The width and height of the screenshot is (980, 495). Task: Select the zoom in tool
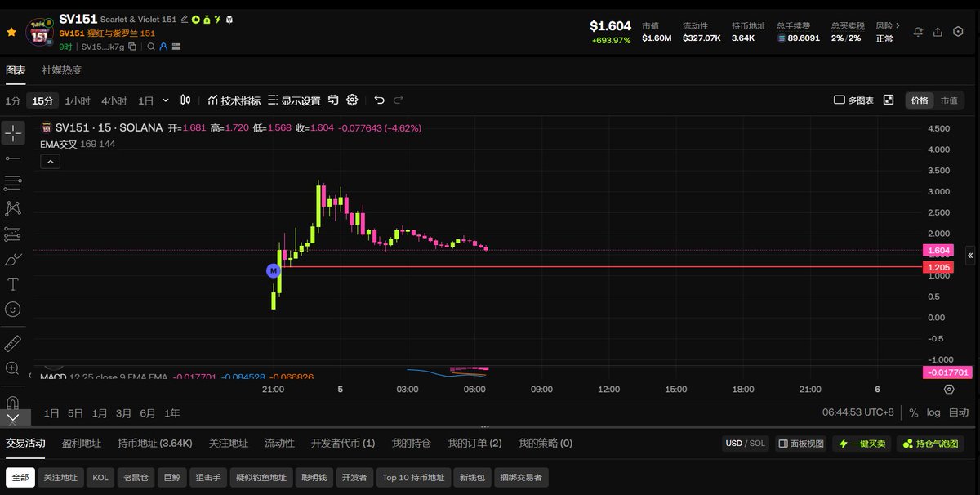pos(13,368)
